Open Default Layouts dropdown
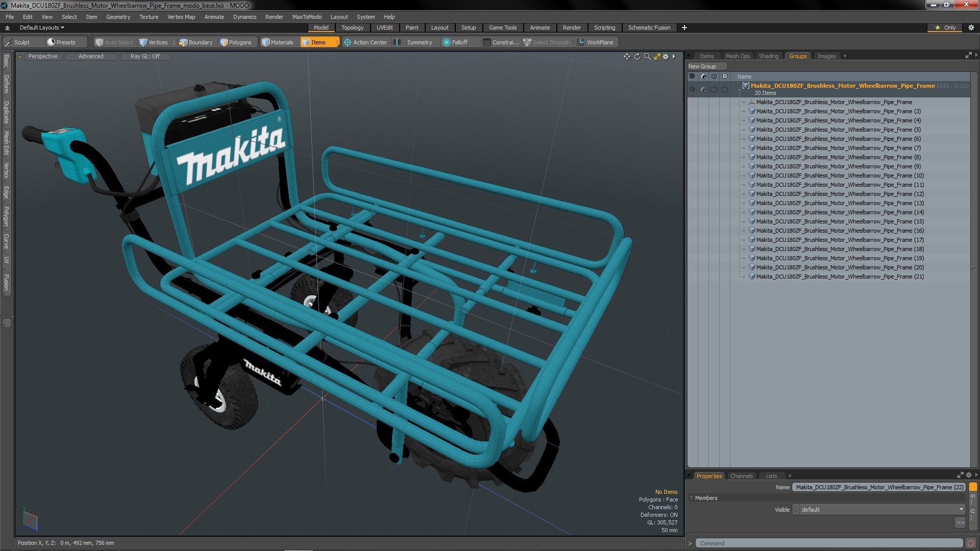 pyautogui.click(x=42, y=28)
